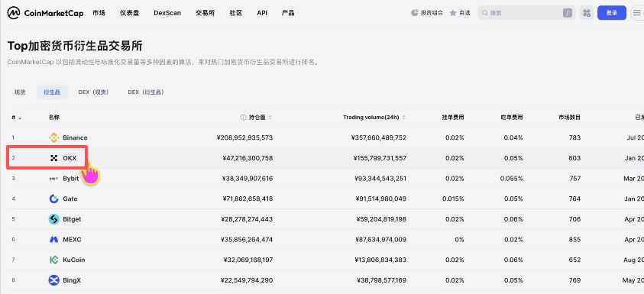
Task: Select the 衍生品 tab
Action: click(52, 92)
